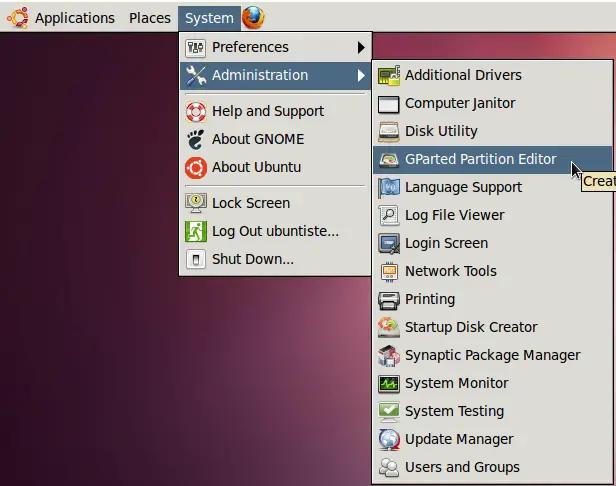616x486 pixels.
Task: Click the Disk Utility drive icon
Action: 389,132
